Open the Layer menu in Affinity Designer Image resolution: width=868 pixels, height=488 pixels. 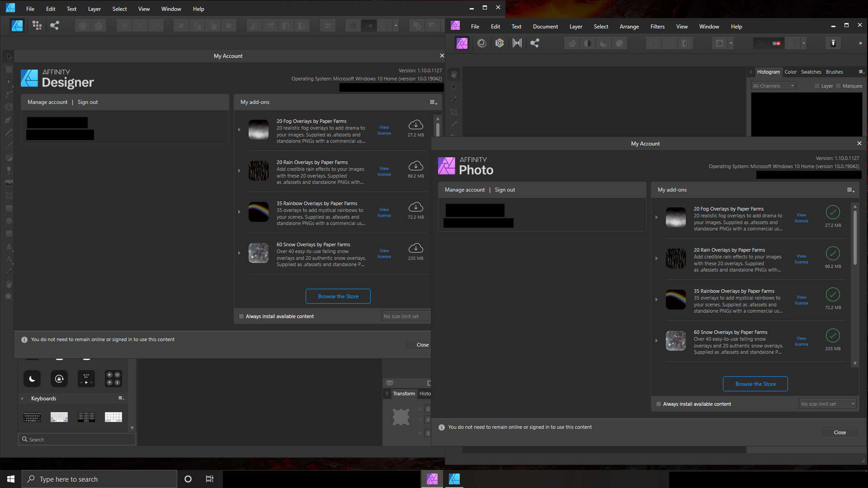tap(94, 9)
